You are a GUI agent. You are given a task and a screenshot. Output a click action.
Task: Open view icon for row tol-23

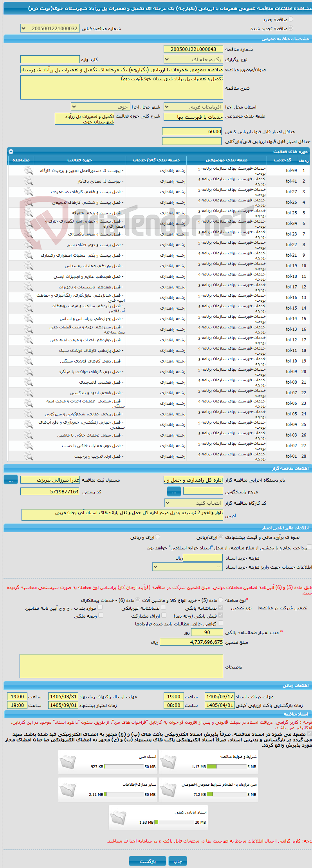[28, 234]
